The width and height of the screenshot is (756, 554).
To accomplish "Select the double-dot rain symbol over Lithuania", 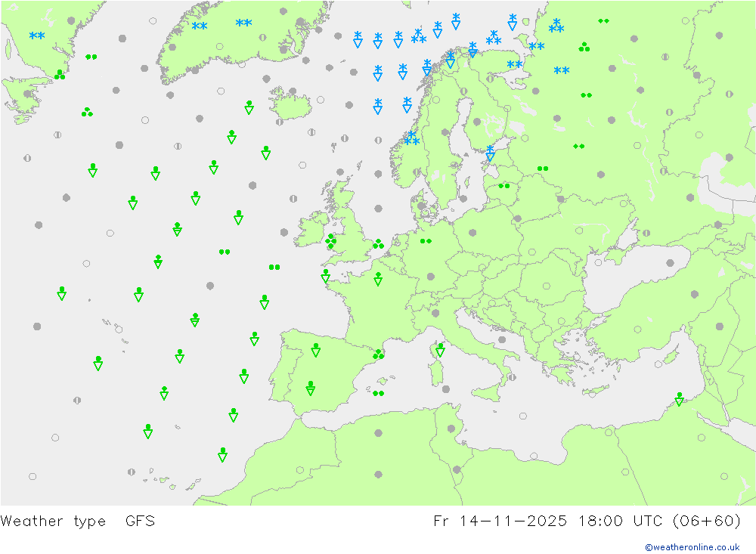I will pyautogui.click(x=504, y=186).
